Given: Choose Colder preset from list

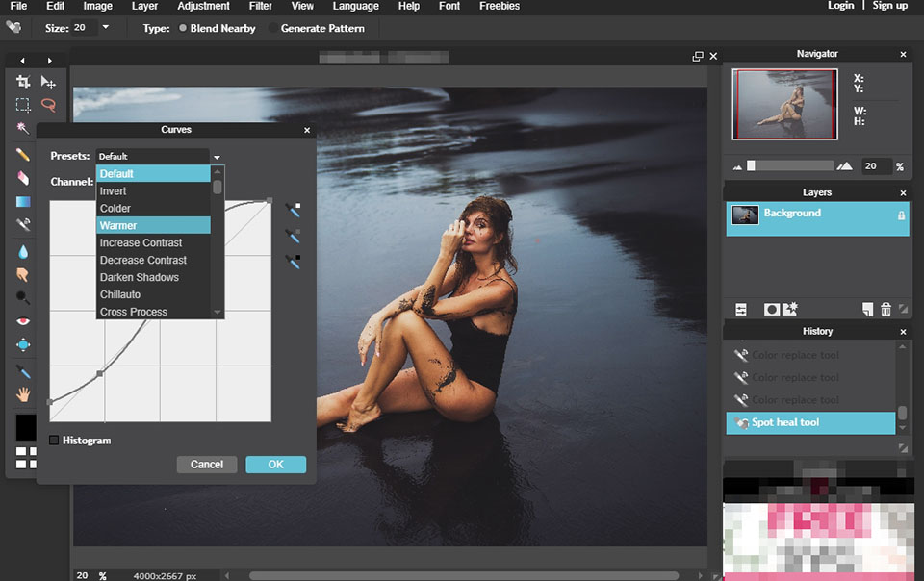Looking at the screenshot, I should coord(153,208).
